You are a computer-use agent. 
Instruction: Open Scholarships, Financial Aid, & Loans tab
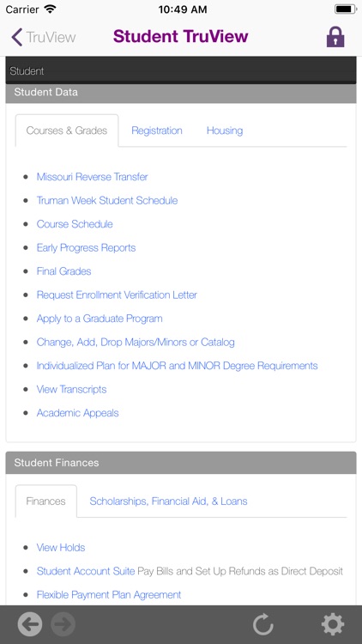[168, 501]
